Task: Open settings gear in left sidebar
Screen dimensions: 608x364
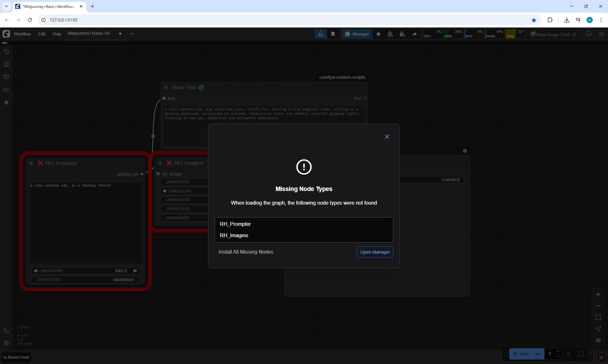Action: (6, 343)
